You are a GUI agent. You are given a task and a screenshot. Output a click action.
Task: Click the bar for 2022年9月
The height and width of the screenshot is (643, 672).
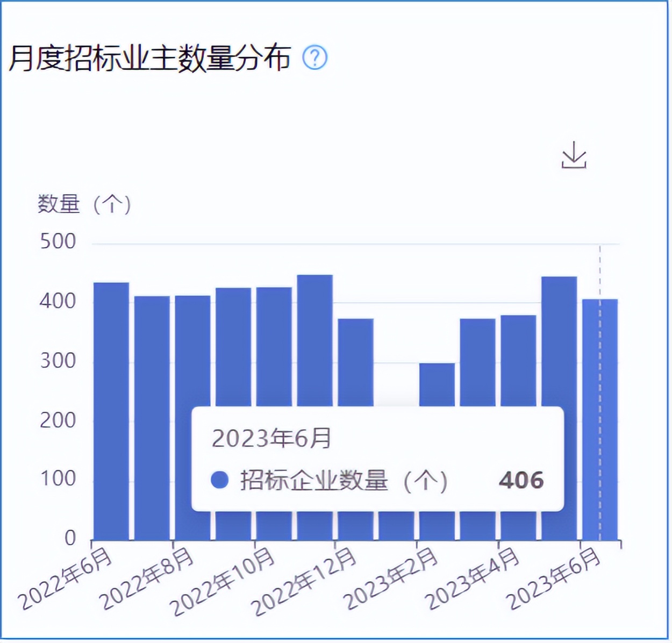point(233,376)
